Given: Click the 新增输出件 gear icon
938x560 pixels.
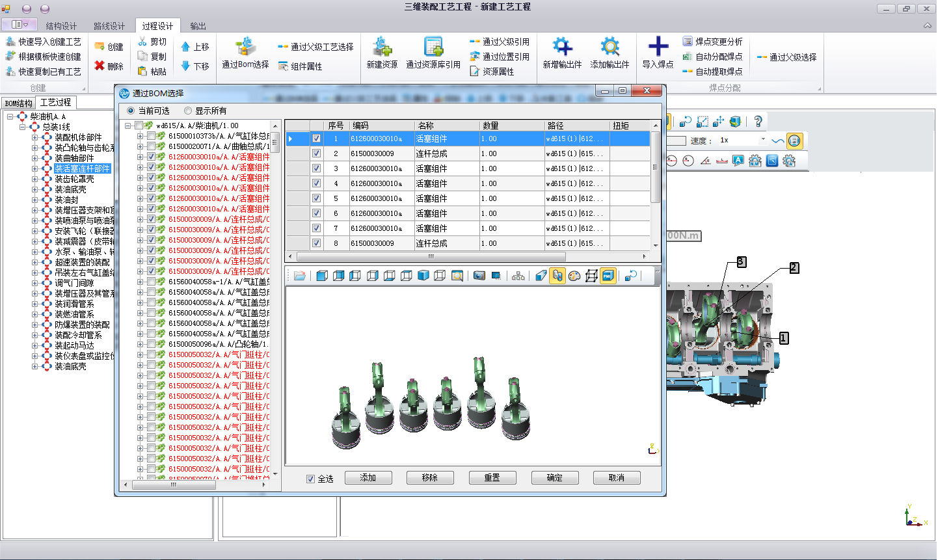Looking at the screenshot, I should click(562, 47).
